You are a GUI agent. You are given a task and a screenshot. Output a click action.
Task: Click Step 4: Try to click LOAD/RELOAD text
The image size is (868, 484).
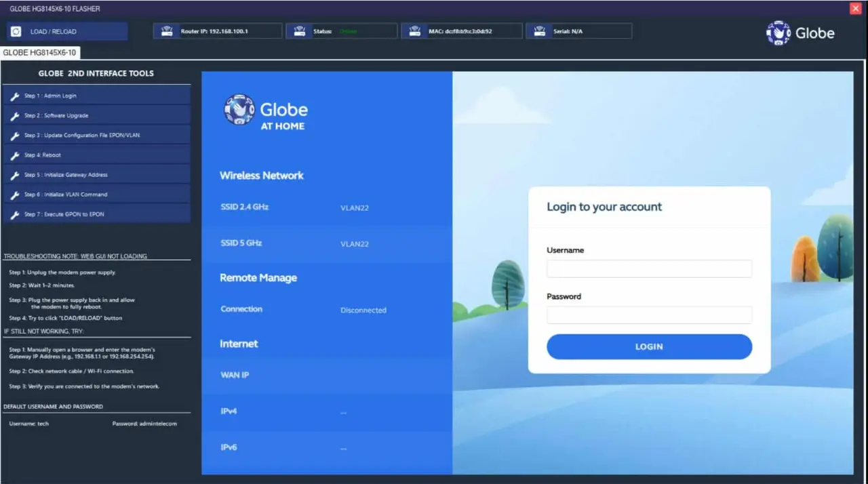pyautogui.click(x=66, y=318)
